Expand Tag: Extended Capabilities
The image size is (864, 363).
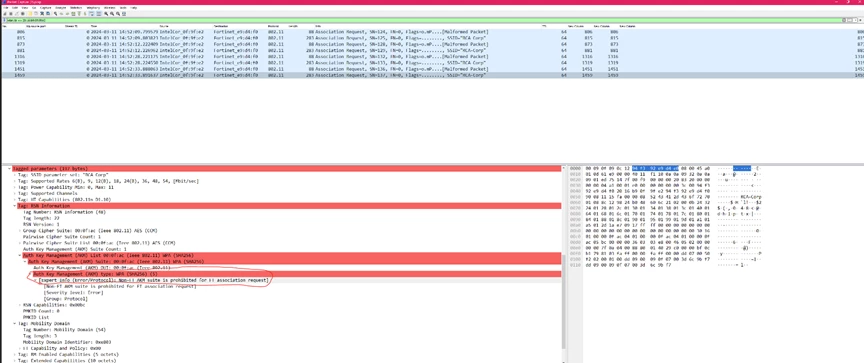coord(15,360)
